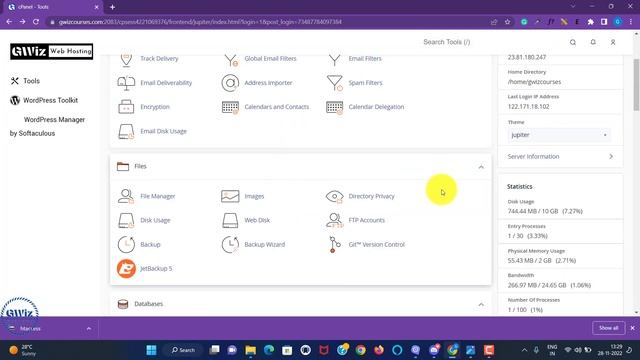The height and width of the screenshot is (360, 640).
Task: Collapse the Databases section chevron
Action: coord(481,304)
